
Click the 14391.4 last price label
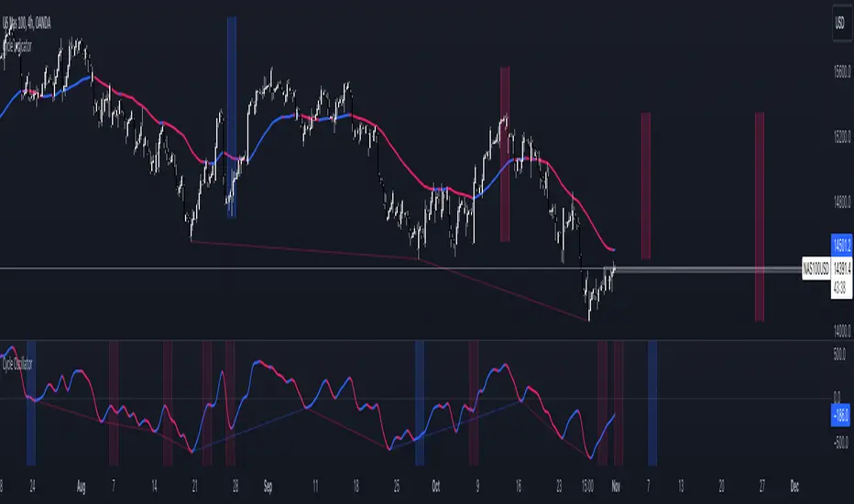point(841,268)
